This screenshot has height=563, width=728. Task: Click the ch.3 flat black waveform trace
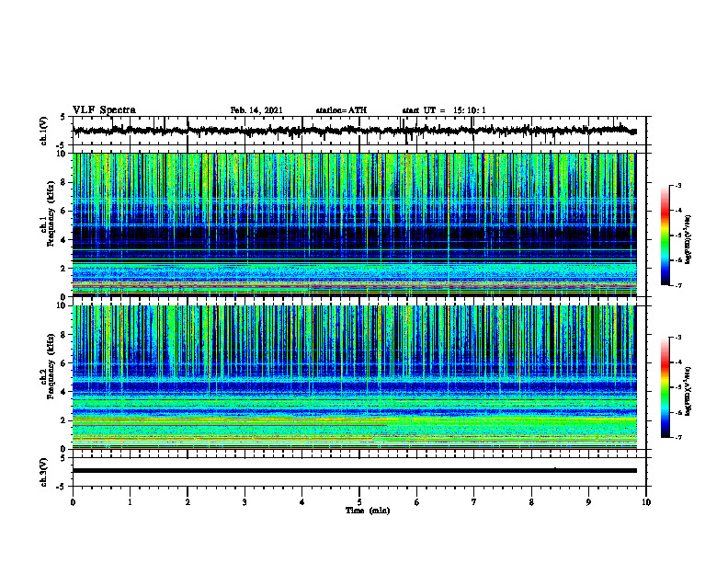point(355,471)
